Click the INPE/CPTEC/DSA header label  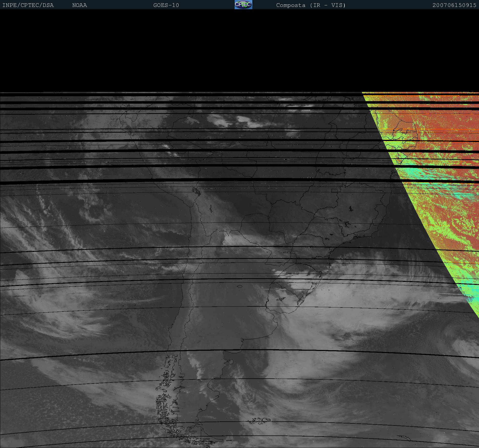point(28,5)
